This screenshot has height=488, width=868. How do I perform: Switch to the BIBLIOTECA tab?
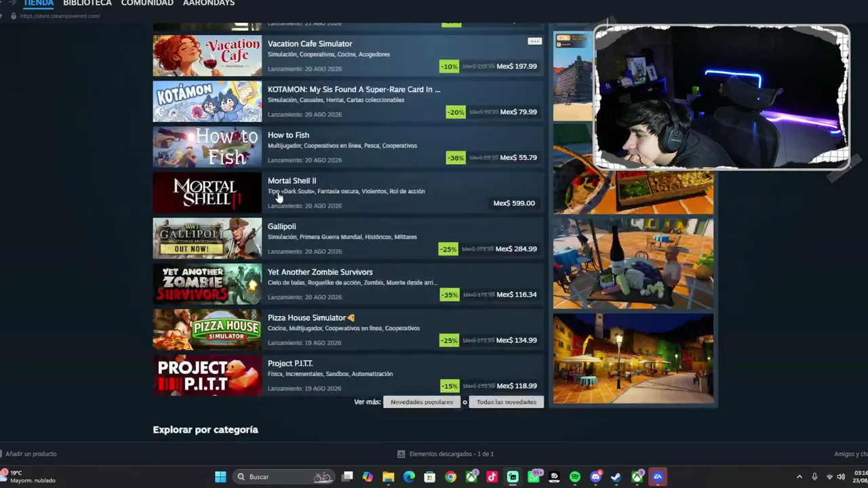click(x=87, y=3)
